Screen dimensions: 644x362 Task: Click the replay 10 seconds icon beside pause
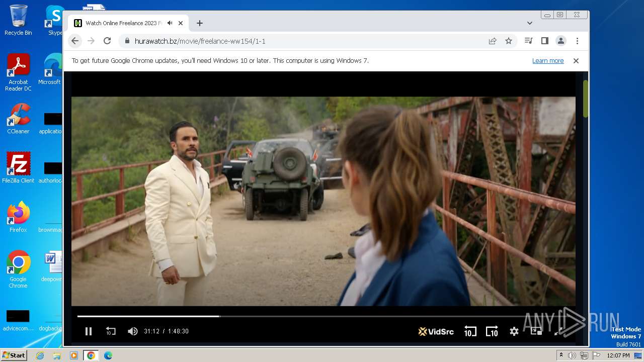[x=111, y=331]
